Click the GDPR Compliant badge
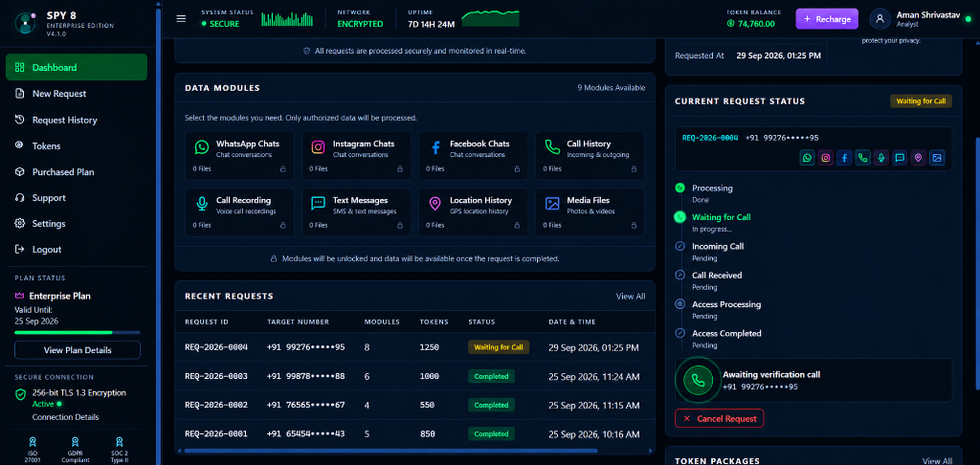 75,449
